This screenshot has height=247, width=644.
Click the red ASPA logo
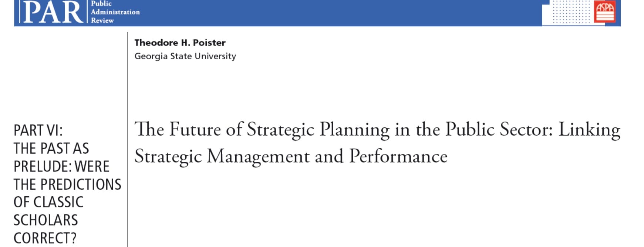[x=605, y=11]
